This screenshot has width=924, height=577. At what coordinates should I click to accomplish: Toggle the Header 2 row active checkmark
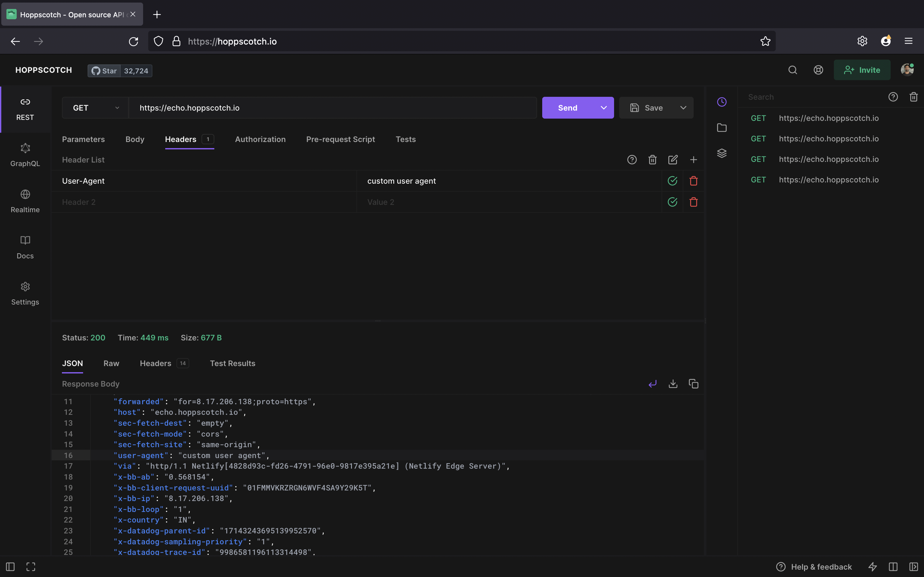click(672, 202)
